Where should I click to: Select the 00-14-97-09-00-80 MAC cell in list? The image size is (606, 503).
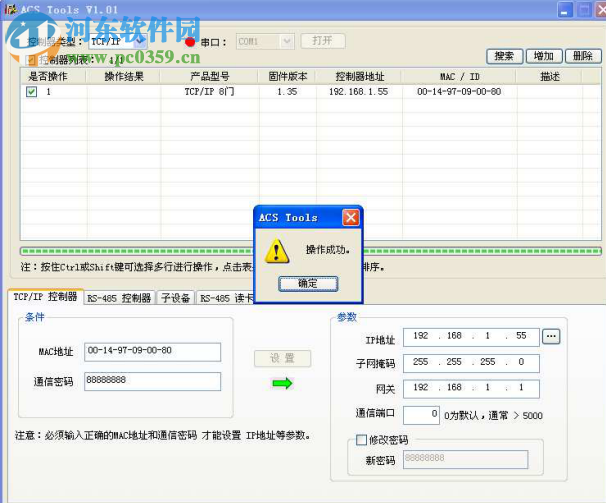460,92
